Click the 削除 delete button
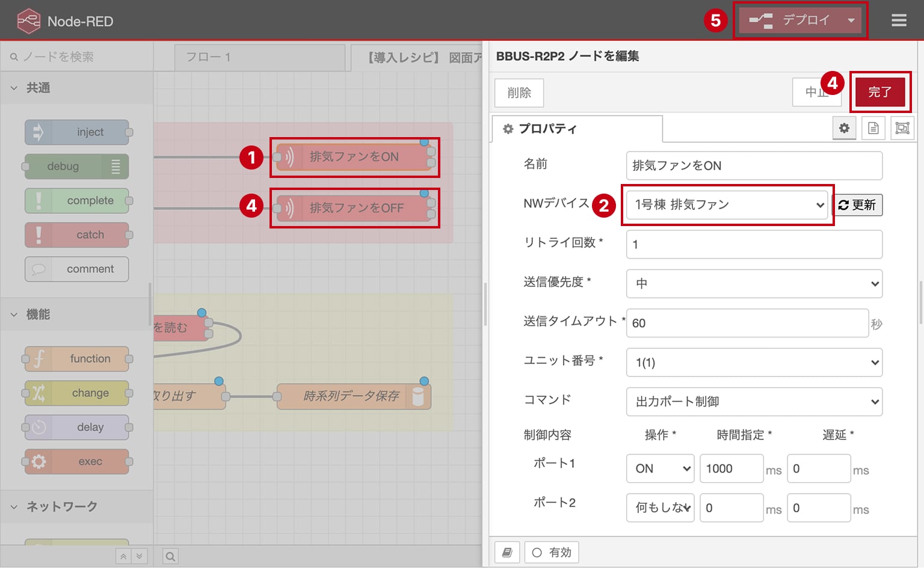Viewport: 924px width, 576px height. 519,93
